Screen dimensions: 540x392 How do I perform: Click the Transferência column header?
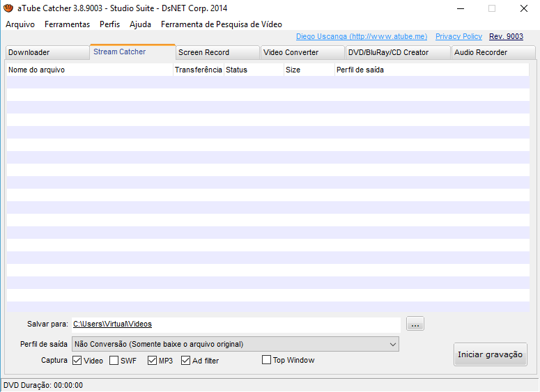199,70
